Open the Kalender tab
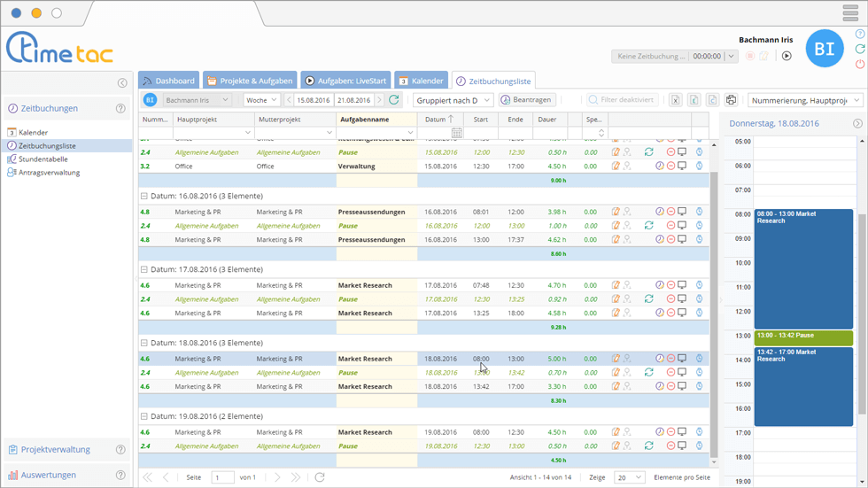 point(421,81)
